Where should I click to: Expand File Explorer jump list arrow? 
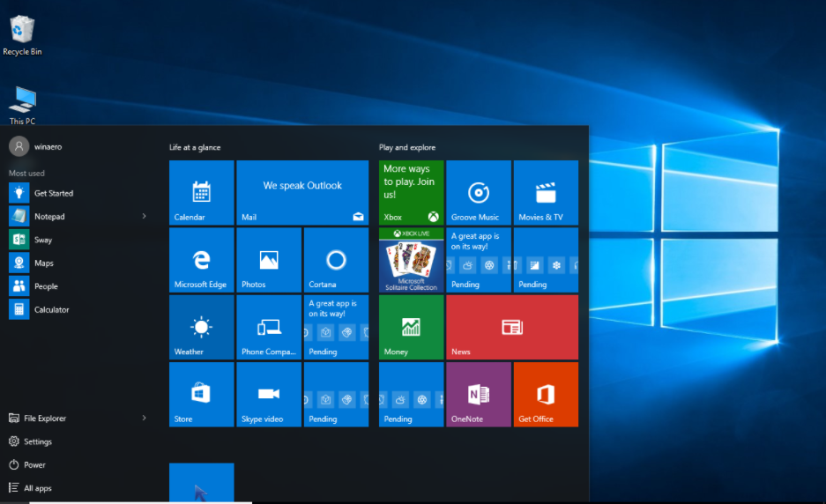pyautogui.click(x=144, y=418)
